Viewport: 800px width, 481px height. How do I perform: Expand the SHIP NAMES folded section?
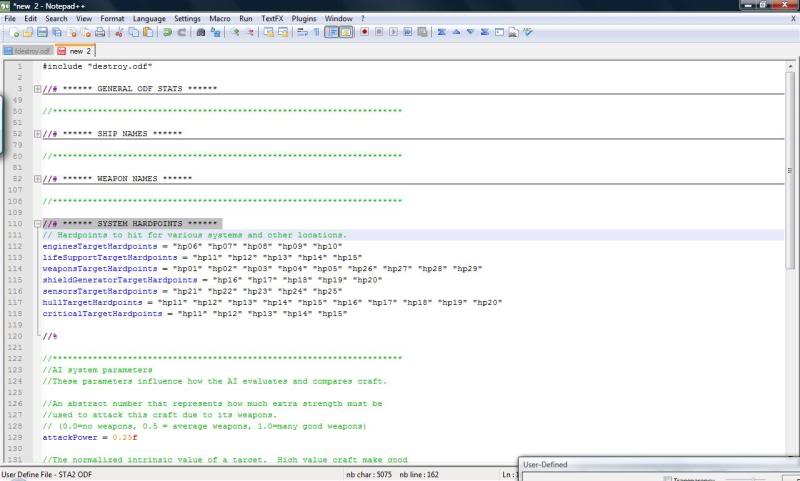[x=37, y=134]
